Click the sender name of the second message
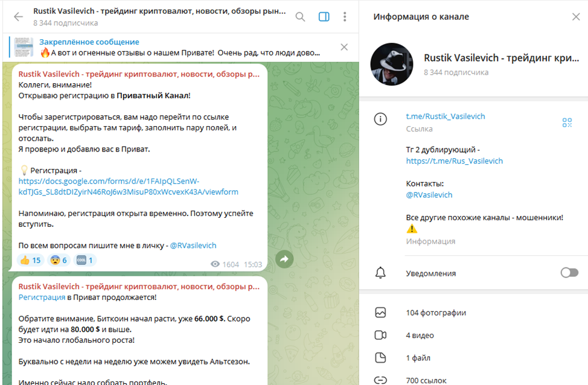 click(139, 287)
